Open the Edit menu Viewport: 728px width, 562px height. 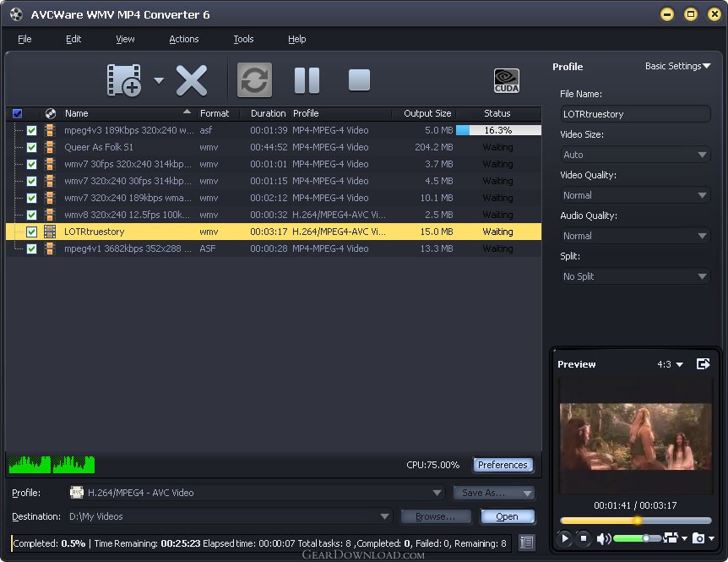click(x=73, y=39)
